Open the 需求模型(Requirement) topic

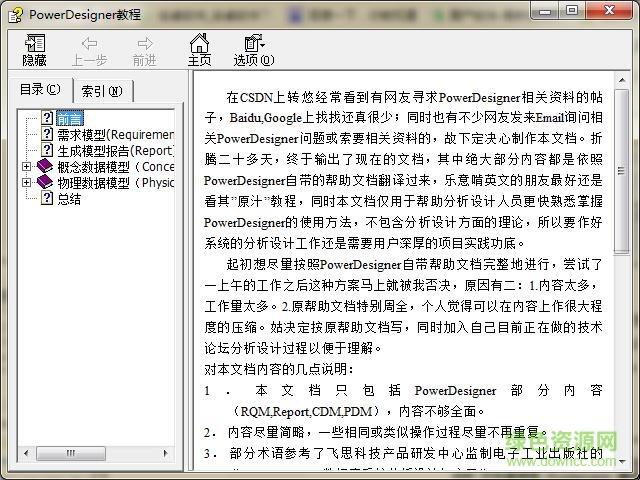(115, 134)
